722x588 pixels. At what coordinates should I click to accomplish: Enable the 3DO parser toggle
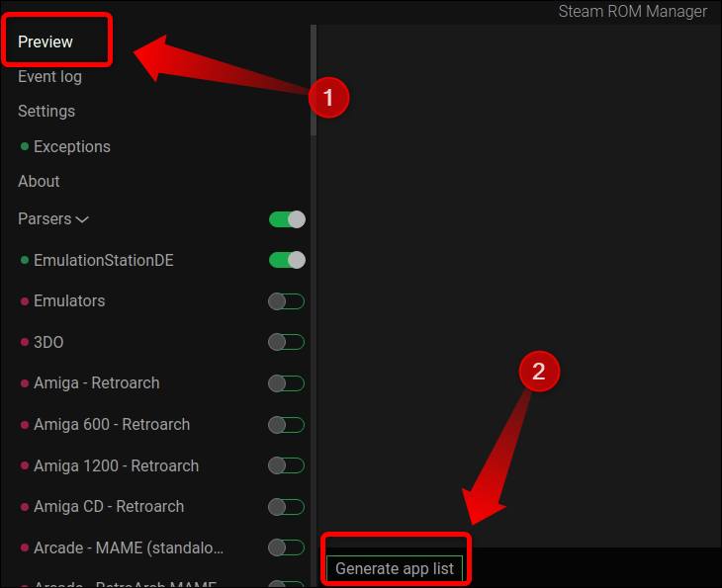[287, 342]
